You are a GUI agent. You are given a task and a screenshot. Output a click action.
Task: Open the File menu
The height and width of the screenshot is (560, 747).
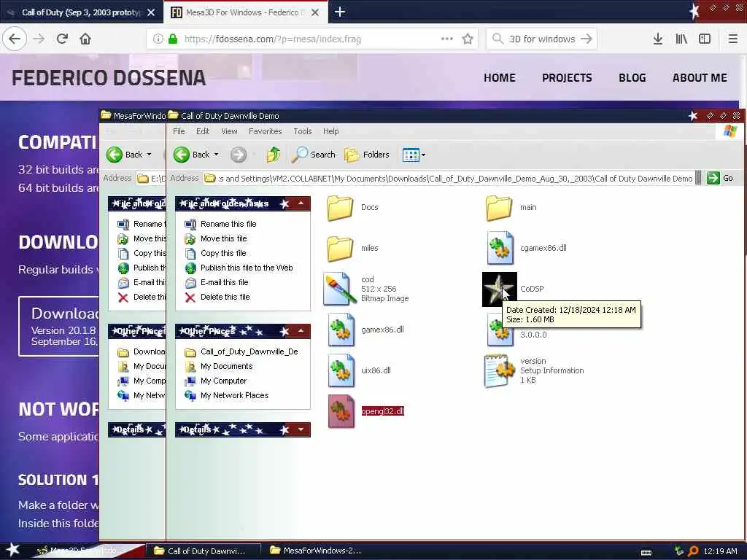click(179, 131)
